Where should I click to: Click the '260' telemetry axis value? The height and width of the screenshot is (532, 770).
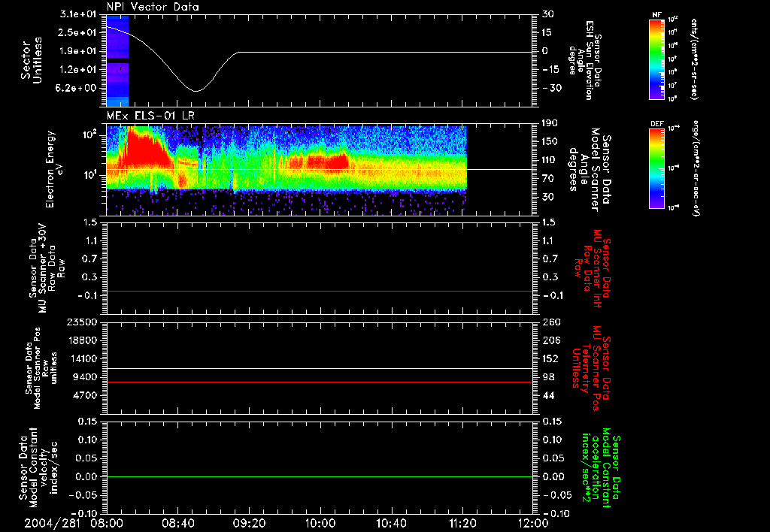point(551,322)
